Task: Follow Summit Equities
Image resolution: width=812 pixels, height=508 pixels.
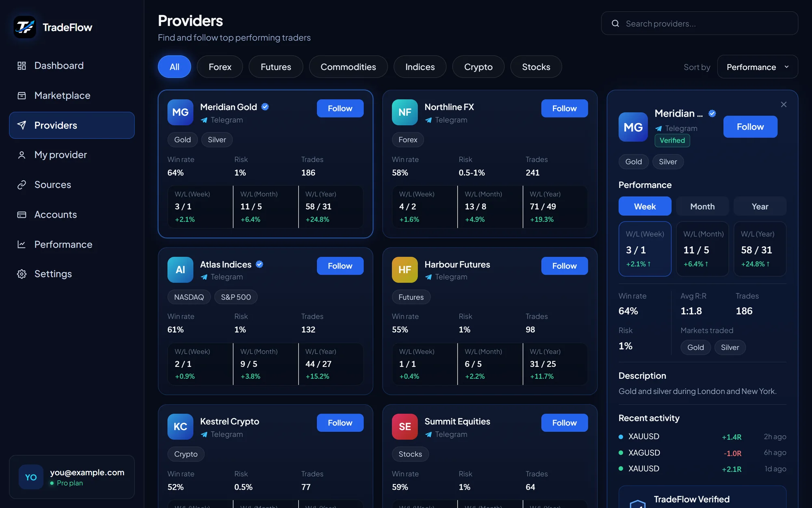Action: tap(564, 423)
